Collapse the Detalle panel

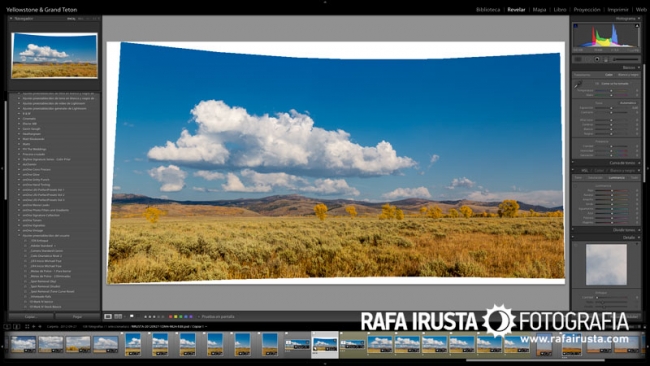tap(639, 238)
